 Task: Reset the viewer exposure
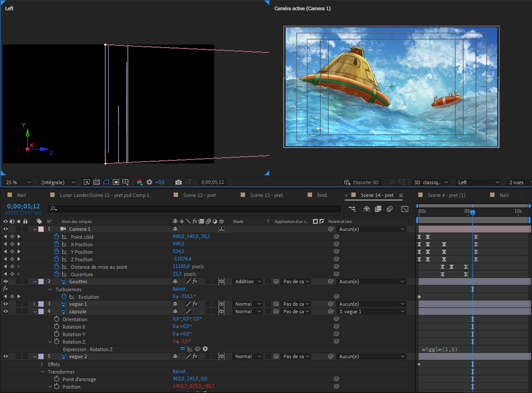pos(149,182)
